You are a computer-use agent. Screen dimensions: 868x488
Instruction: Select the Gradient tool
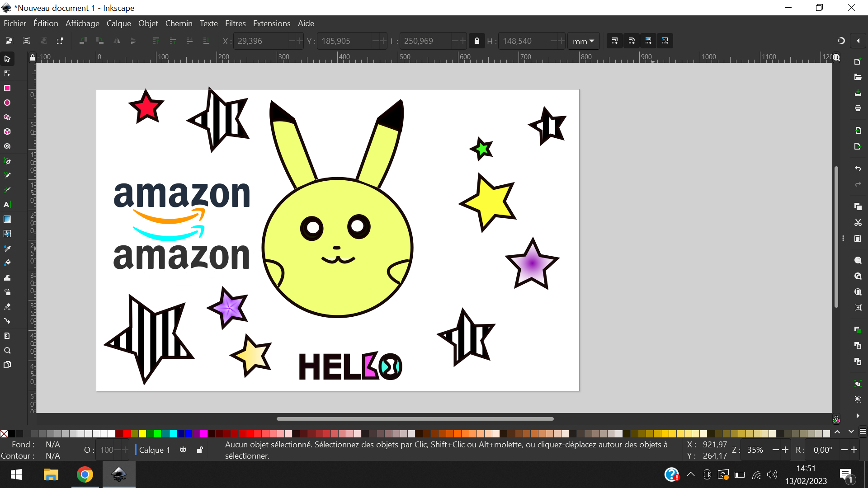(x=7, y=219)
